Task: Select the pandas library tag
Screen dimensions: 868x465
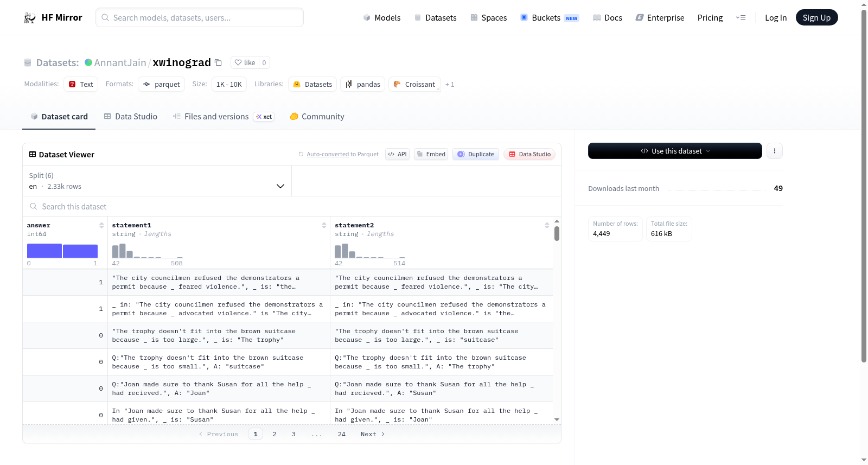Action: coord(363,84)
